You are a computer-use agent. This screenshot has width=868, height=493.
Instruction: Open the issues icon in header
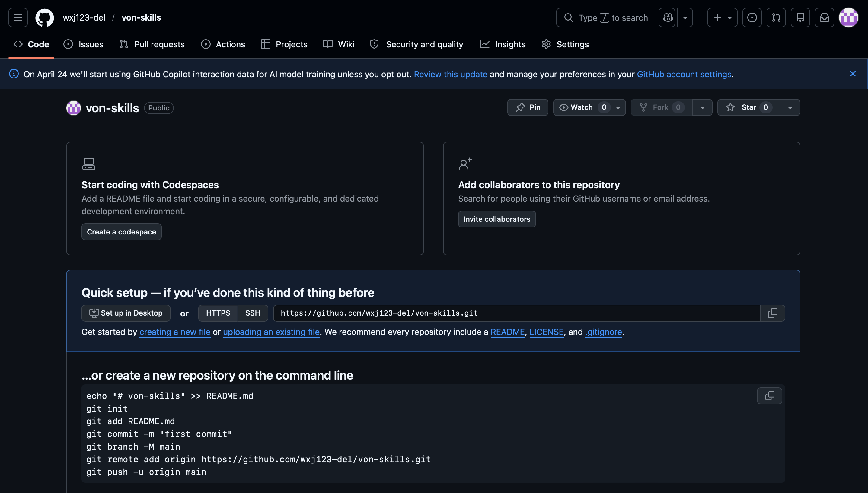point(752,17)
